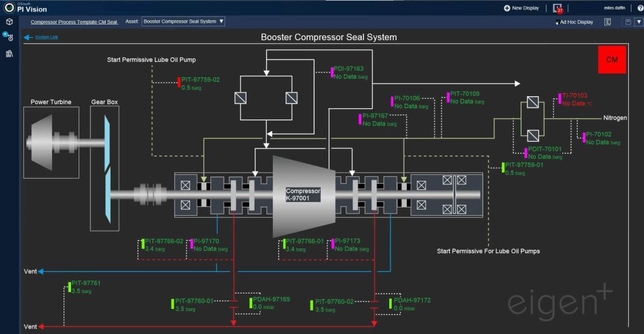
Task: Follow the System Link hyperlink
Action: (47, 37)
